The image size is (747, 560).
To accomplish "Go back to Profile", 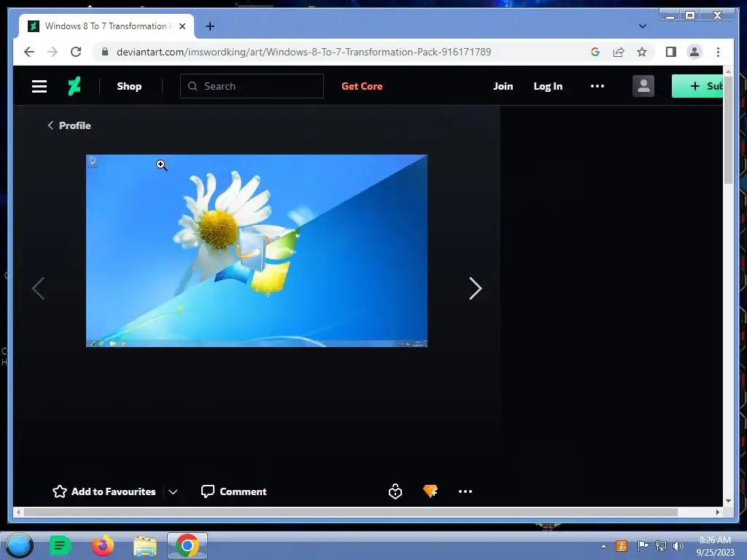I will (x=69, y=125).
